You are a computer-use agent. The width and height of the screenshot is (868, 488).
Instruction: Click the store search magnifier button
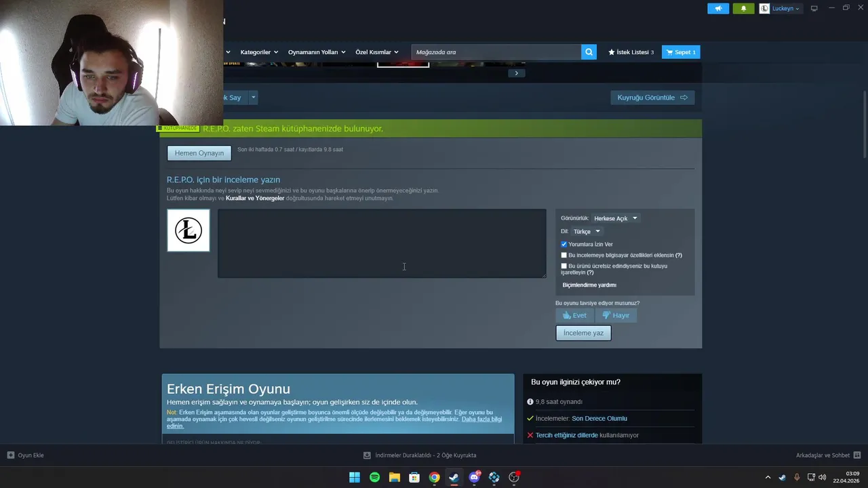click(x=589, y=52)
